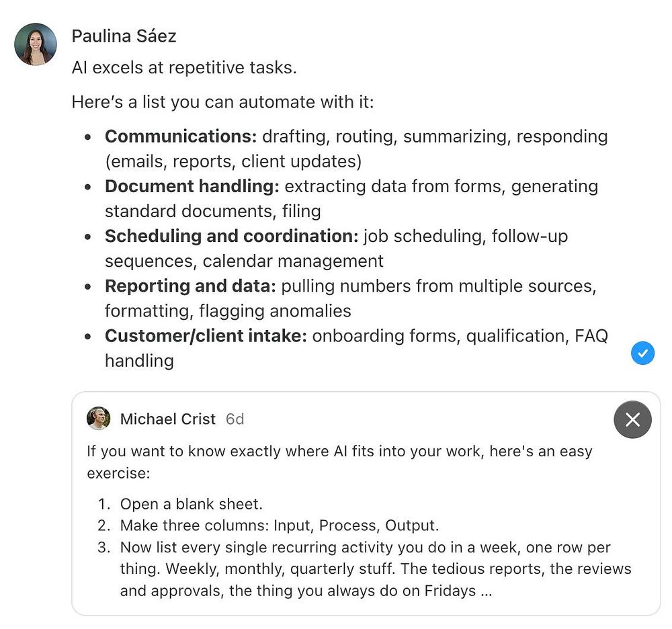The width and height of the screenshot is (672, 629).
Task: Click the bold "Communications:" bullet heading
Action: click(181, 136)
